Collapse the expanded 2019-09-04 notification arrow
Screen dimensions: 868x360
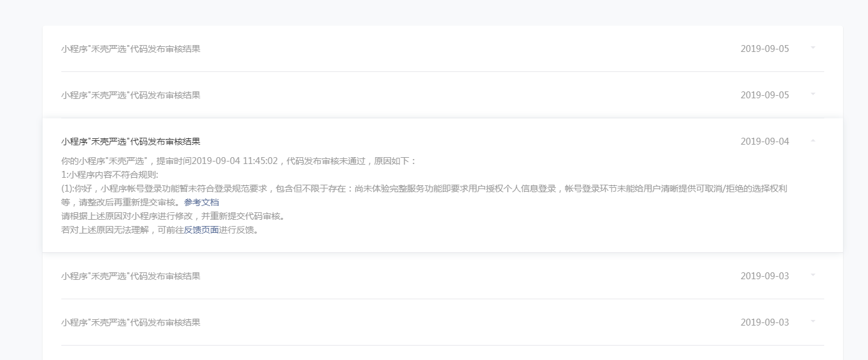(813, 141)
